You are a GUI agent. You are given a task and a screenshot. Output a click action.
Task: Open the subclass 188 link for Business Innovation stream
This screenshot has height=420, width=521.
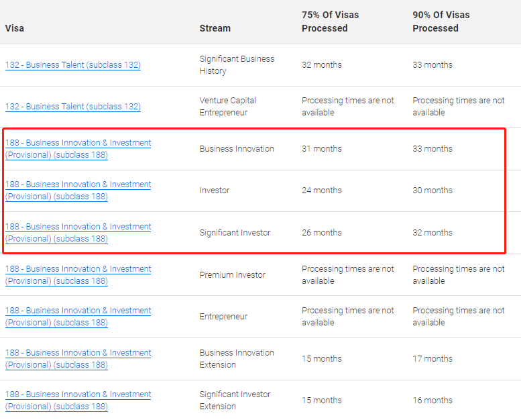coord(78,149)
